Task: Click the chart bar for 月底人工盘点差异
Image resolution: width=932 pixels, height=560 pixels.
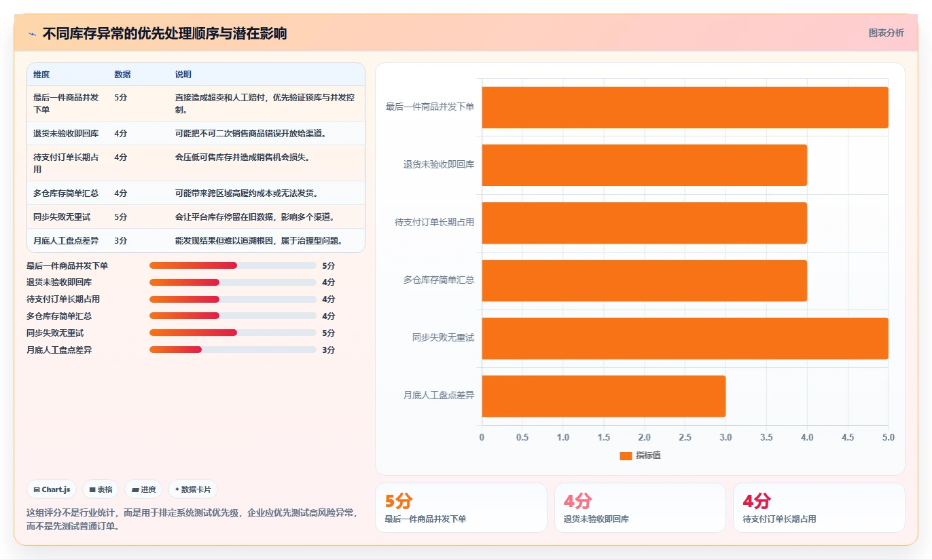Action: (x=604, y=396)
